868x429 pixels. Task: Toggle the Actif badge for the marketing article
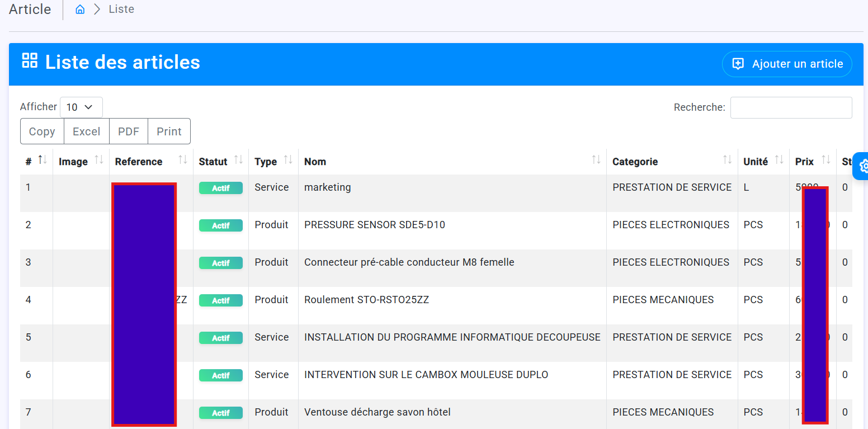click(220, 188)
